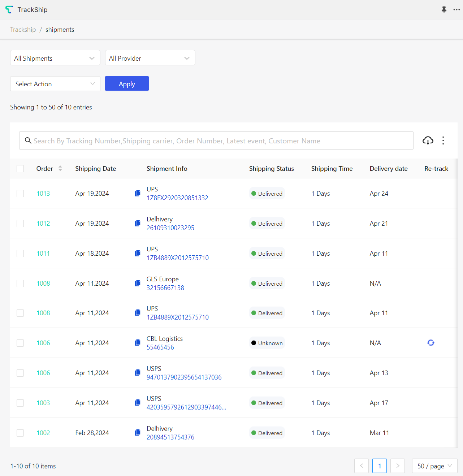Copy tracking number for order 1002
The image size is (463, 476).
pos(137,432)
